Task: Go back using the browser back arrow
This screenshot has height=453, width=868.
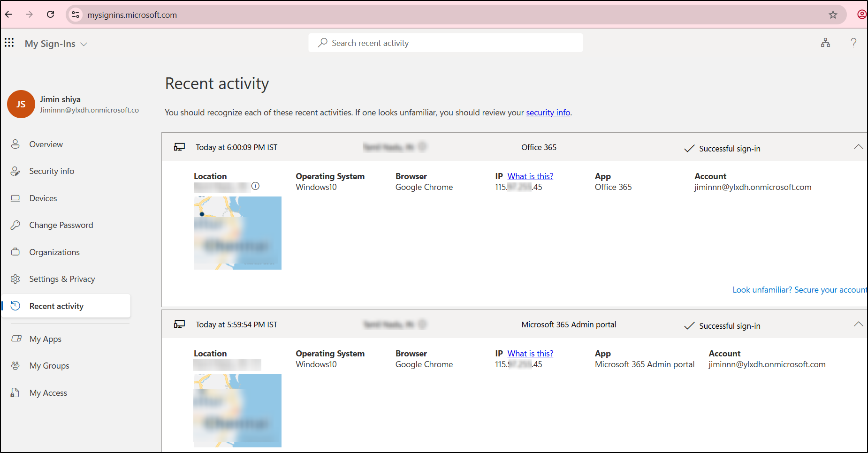Action: point(8,15)
